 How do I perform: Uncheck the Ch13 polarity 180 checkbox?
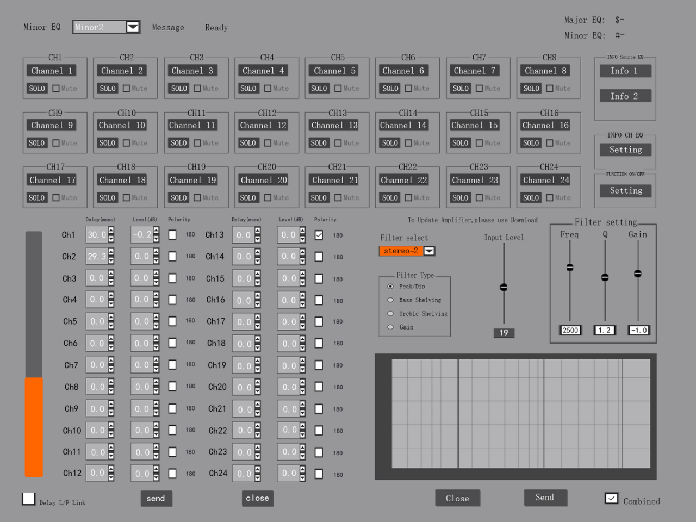(319, 236)
